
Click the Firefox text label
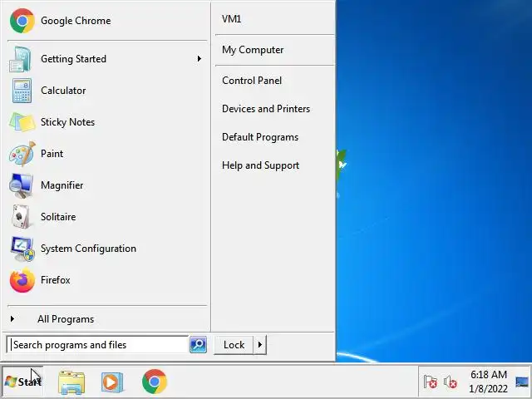coord(56,280)
